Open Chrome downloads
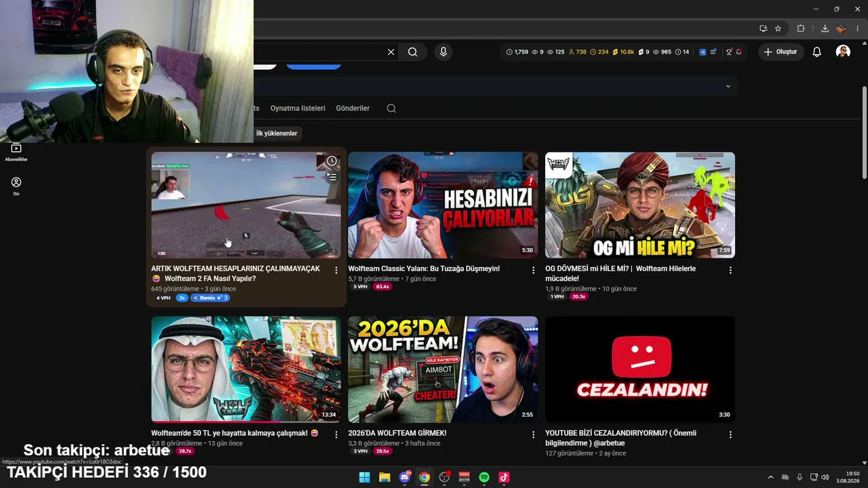Image resolution: width=868 pixels, height=488 pixels. 825,28
